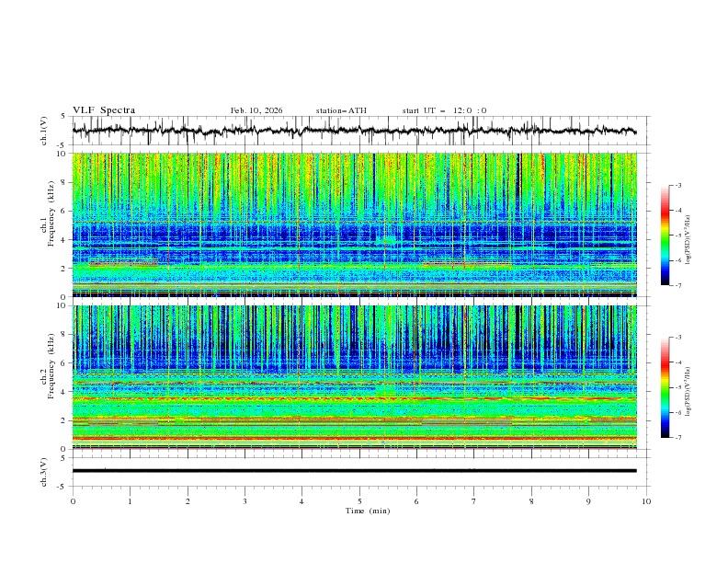The image size is (728, 563).
Task: Click the "Time (min)" axis label
Action: [368, 511]
